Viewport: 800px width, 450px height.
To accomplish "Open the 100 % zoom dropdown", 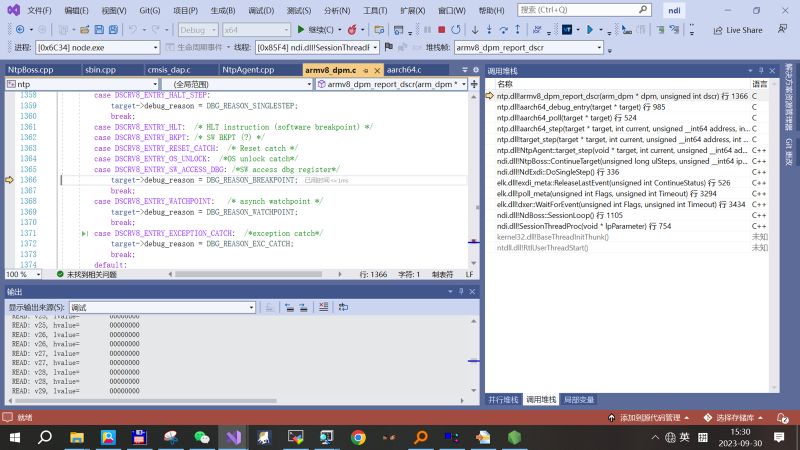I will [x=23, y=274].
